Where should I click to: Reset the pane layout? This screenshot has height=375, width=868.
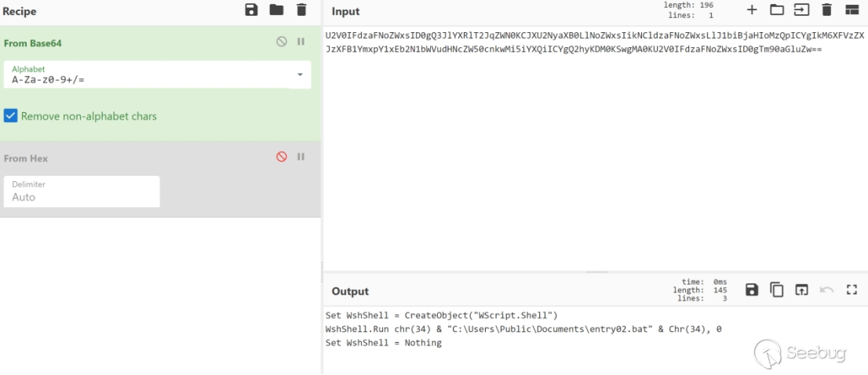852,10
